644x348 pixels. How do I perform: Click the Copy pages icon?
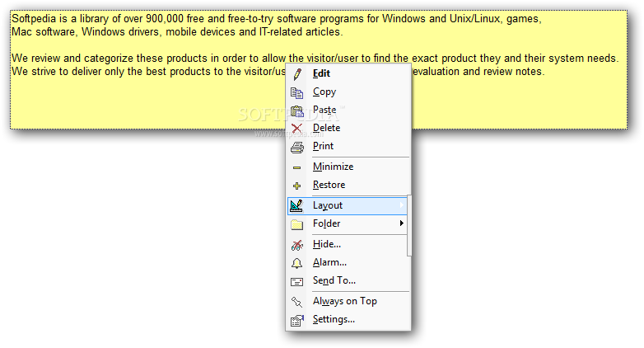[297, 92]
